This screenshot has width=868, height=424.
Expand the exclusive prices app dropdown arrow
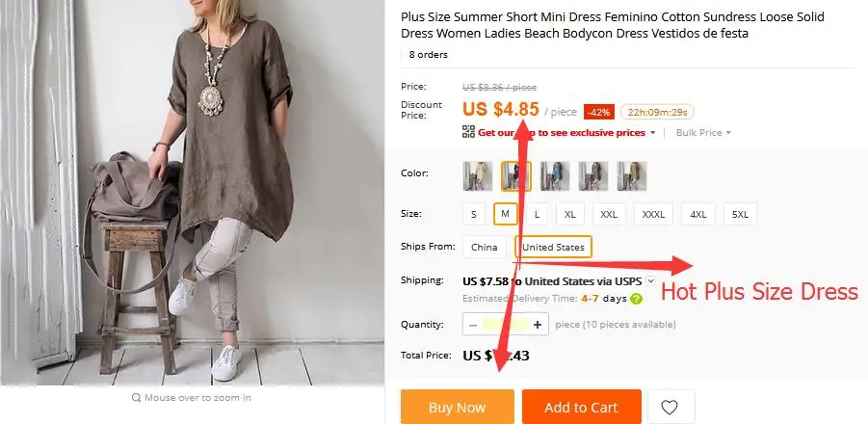coord(652,133)
